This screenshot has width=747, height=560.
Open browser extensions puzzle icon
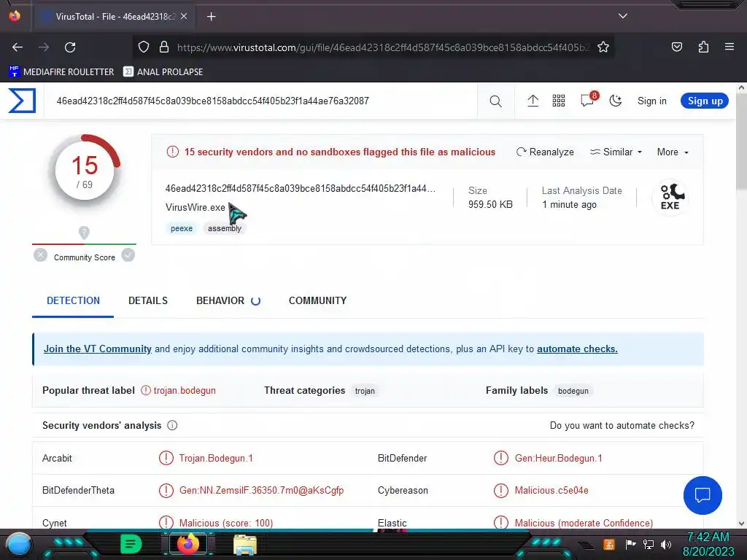(703, 47)
